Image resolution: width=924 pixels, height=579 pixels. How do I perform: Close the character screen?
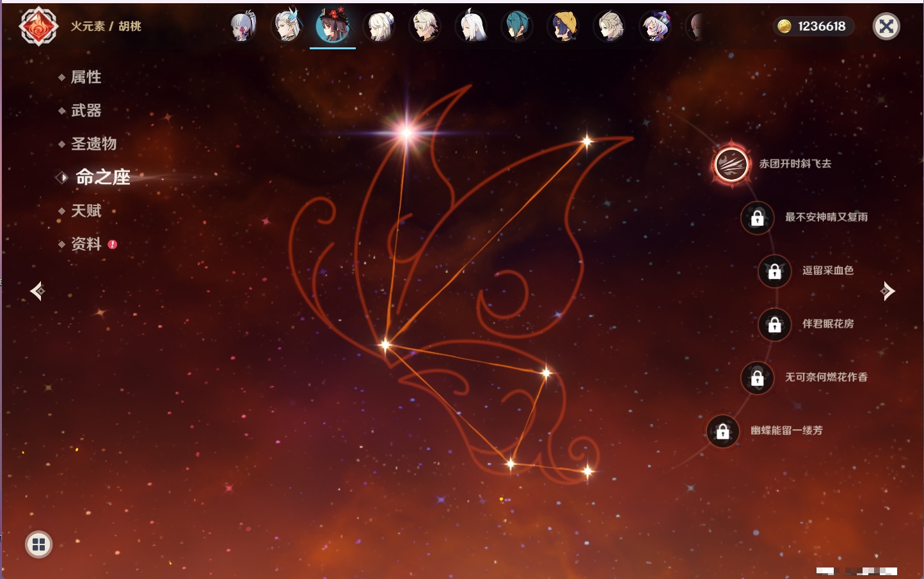[886, 26]
